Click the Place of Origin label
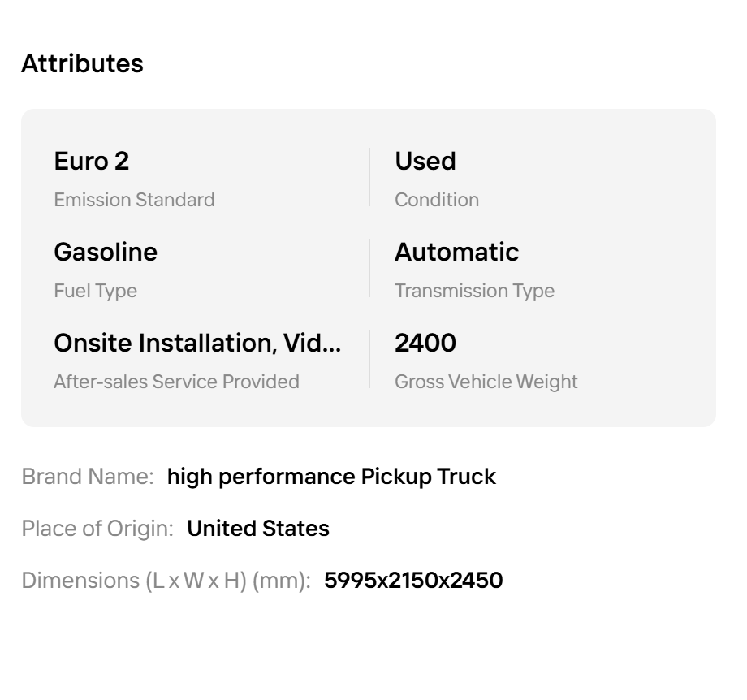 tap(97, 529)
